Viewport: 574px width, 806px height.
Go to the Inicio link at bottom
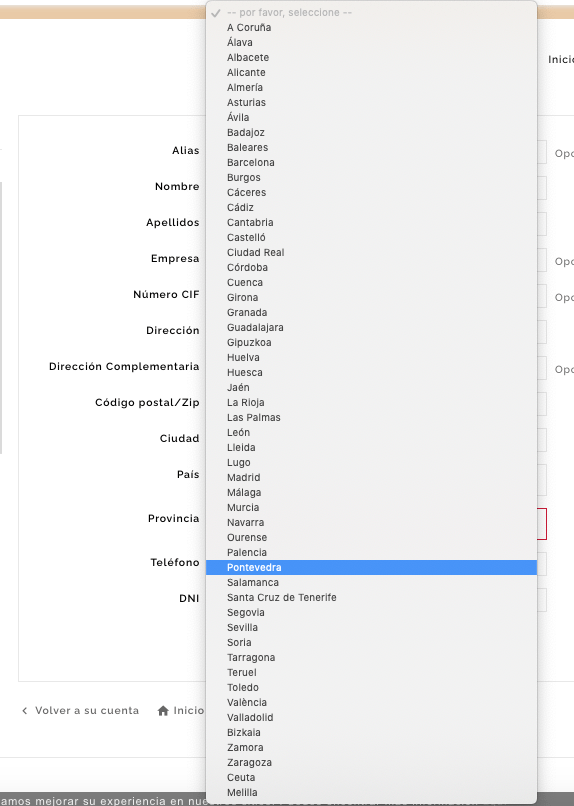tap(189, 711)
